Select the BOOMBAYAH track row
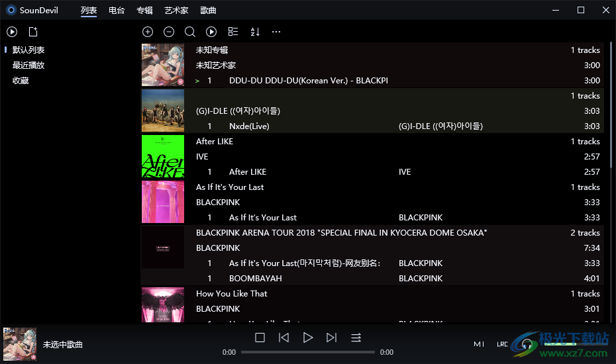This screenshot has width=616, height=364. pos(372,279)
